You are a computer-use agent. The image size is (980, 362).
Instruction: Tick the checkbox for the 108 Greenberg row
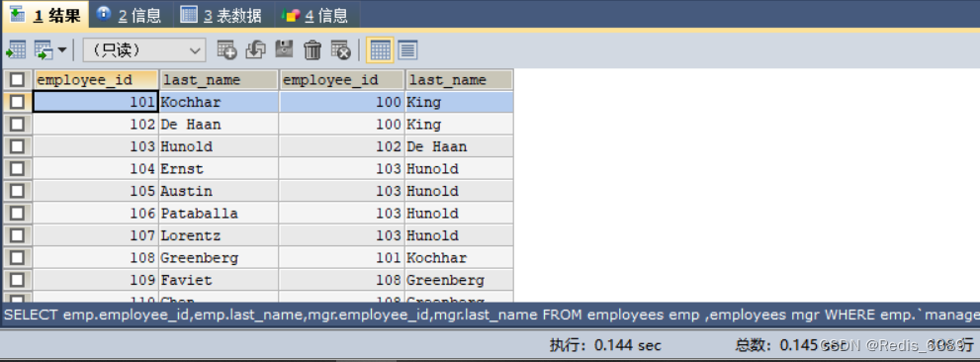click(x=17, y=257)
